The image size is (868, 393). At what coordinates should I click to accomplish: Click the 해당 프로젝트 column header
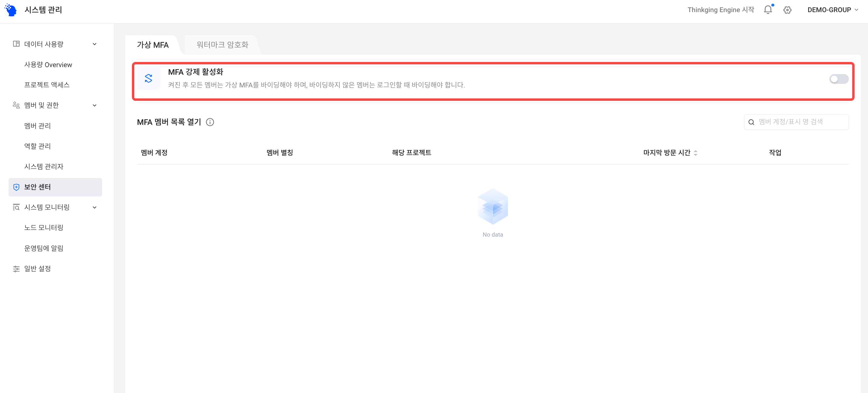click(412, 152)
